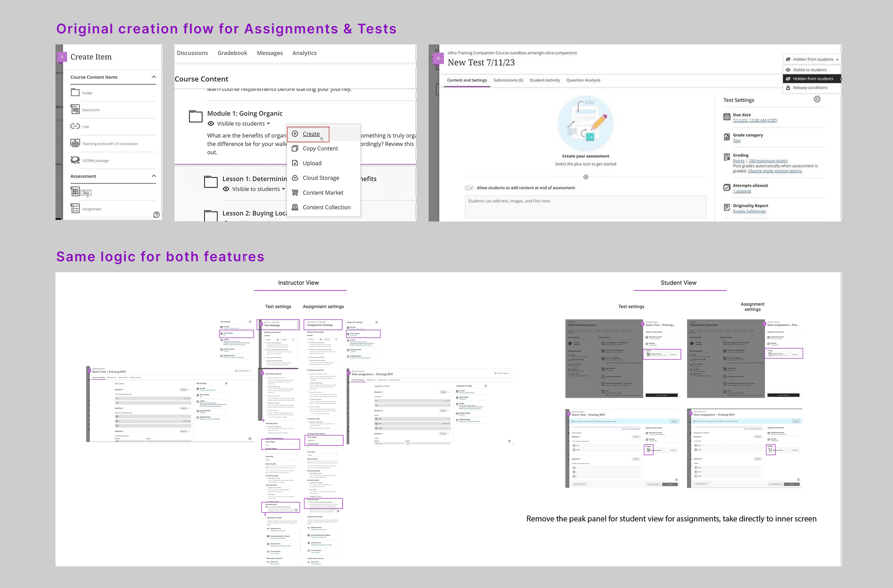Open the Enable SafeAssign link

click(749, 211)
